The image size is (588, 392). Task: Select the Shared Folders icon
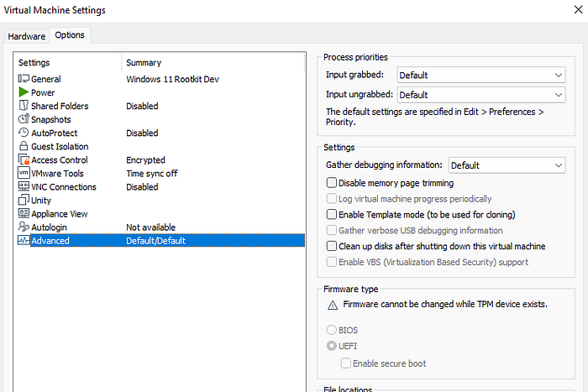(x=24, y=106)
